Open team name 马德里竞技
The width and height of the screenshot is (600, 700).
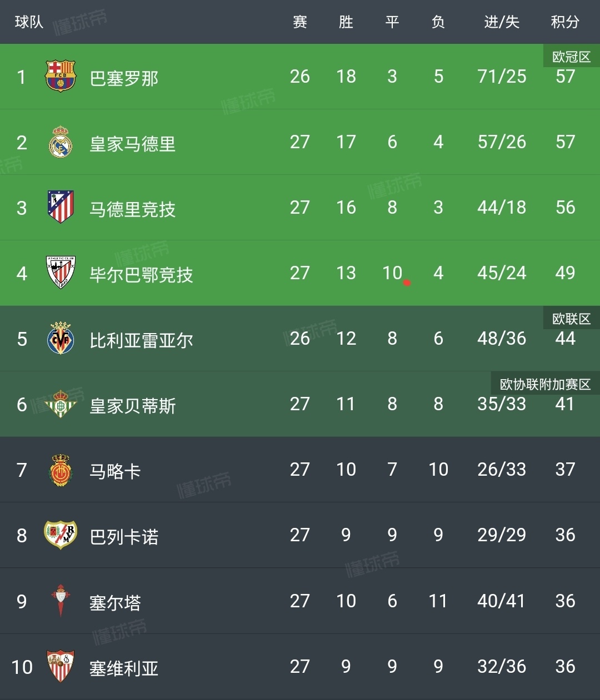pos(133,209)
